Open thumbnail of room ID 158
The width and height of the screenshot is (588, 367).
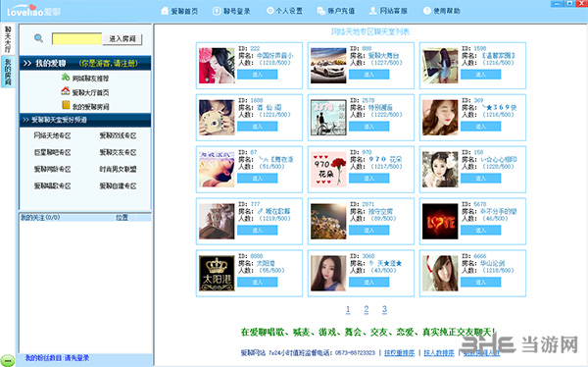[x=440, y=169]
